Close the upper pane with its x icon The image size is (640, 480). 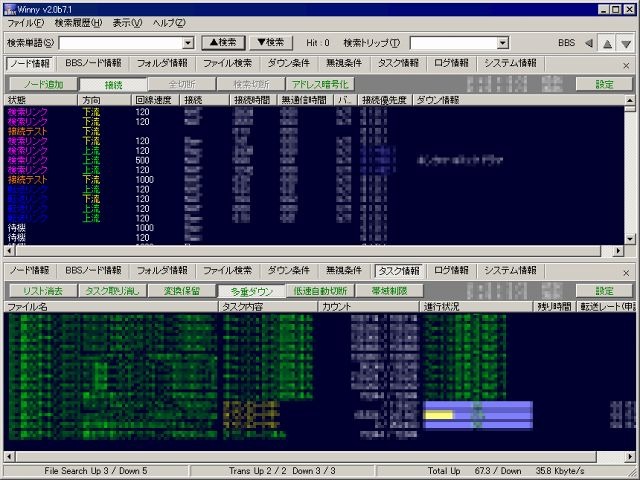click(x=626, y=65)
